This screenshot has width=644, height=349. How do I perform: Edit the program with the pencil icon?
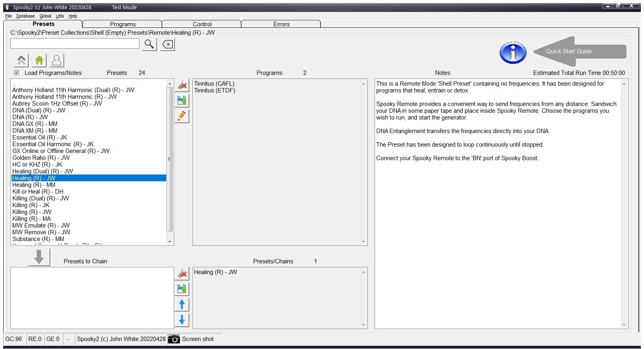[182, 116]
